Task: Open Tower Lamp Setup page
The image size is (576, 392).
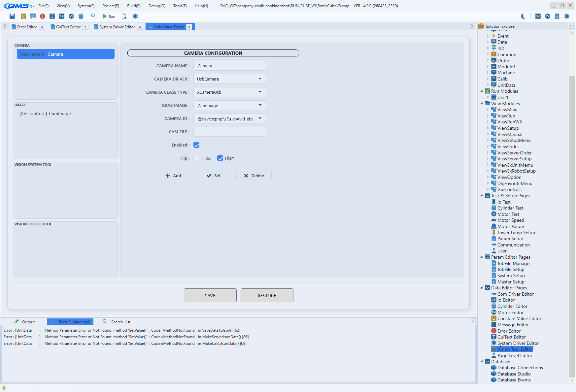Action: (x=516, y=233)
